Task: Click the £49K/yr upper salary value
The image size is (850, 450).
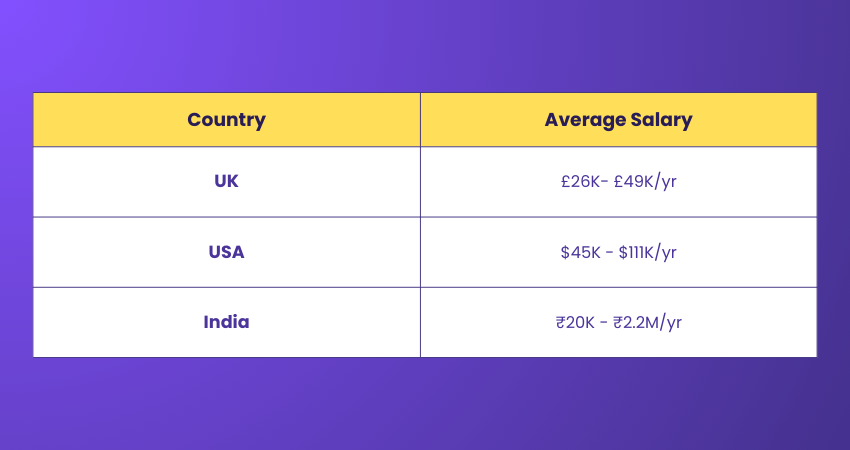Action: tap(645, 182)
